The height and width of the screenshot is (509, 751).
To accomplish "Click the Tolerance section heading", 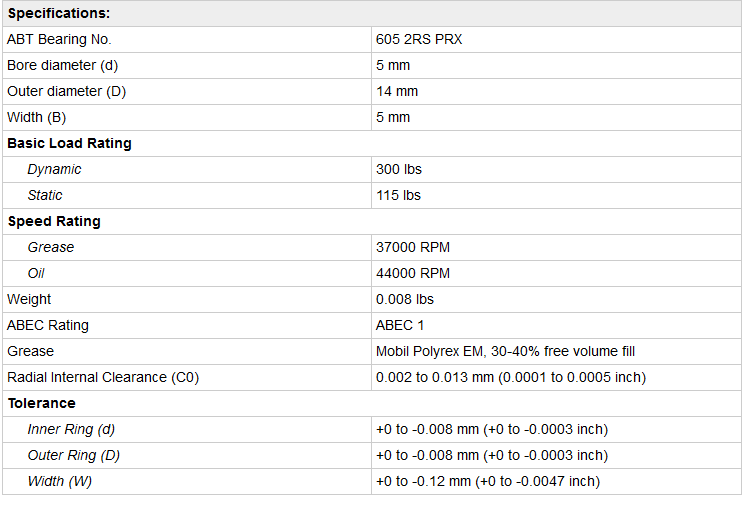I will [x=41, y=403].
